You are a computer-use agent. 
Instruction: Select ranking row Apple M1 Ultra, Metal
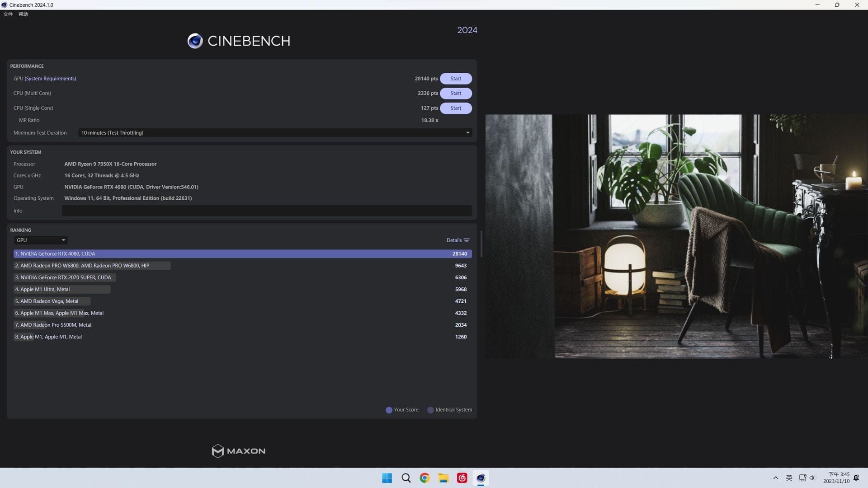pyautogui.click(x=242, y=290)
